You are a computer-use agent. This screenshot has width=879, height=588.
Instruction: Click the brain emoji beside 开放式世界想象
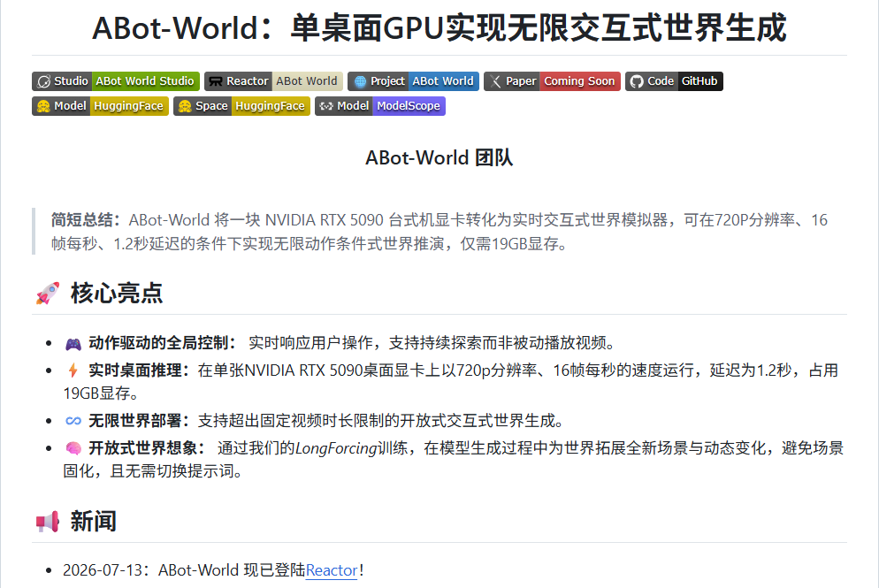click(x=73, y=448)
